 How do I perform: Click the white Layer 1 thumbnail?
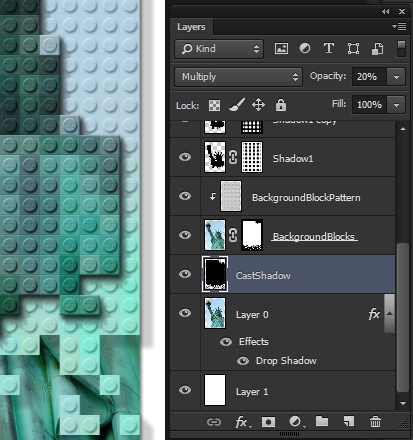215,390
